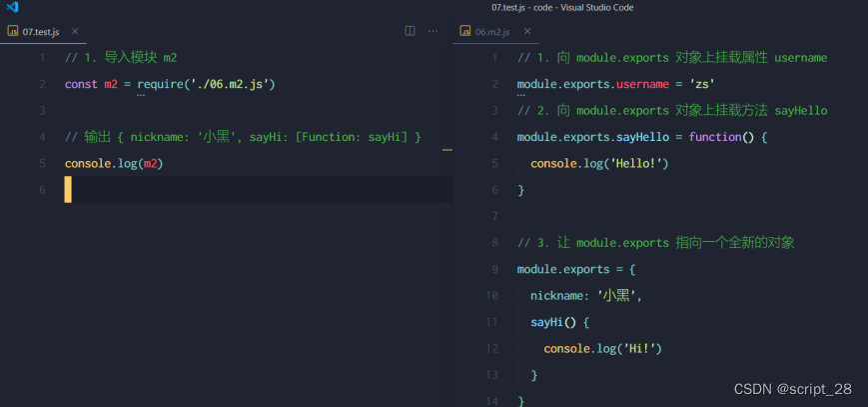Click line number 3 in 07.test.js

42,110
